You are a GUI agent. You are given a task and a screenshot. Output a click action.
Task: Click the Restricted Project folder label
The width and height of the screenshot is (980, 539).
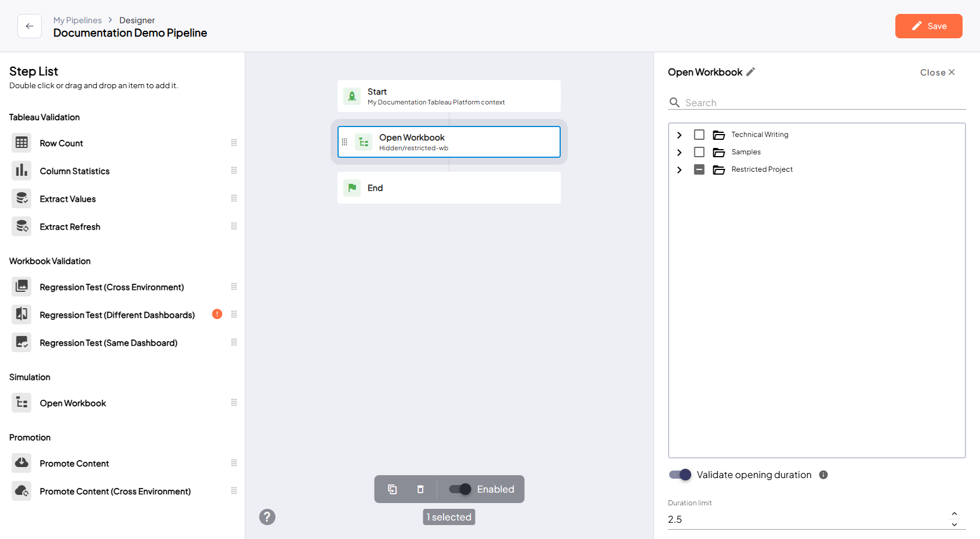(762, 169)
